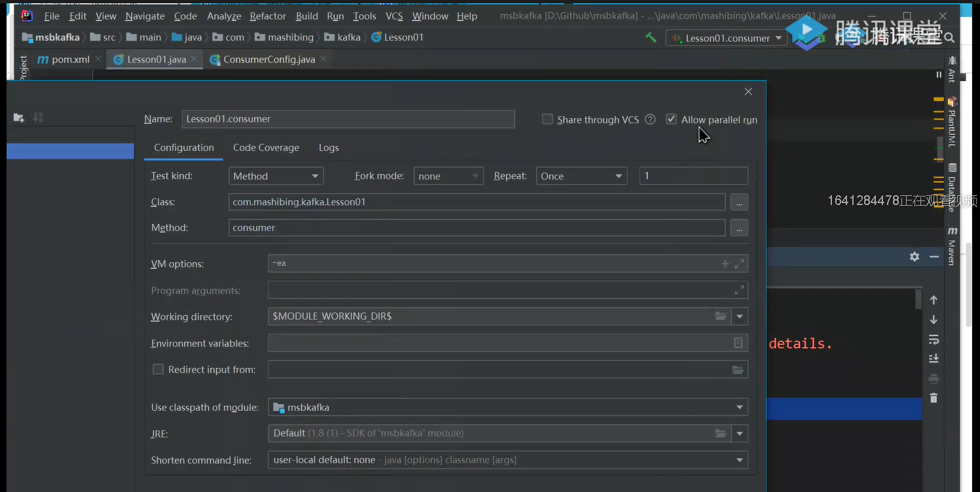980x492 pixels.
Task: Click the print icon in the console toolbar
Action: (933, 379)
